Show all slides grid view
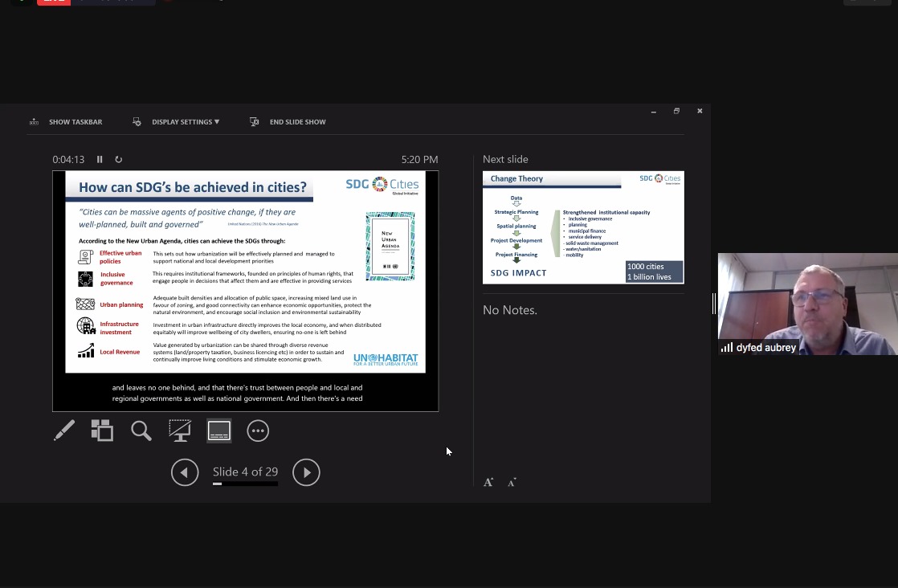This screenshot has height=588, width=898. click(x=103, y=431)
